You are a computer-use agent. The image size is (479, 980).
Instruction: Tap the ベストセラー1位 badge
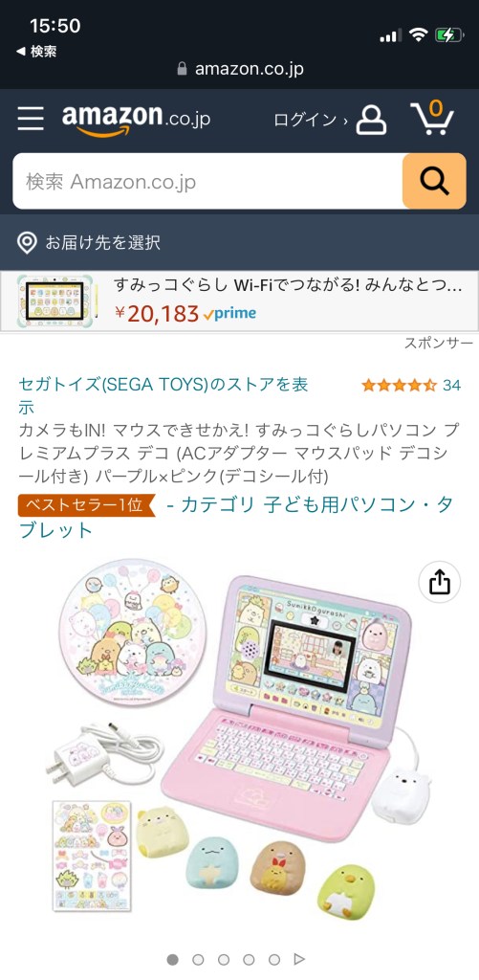pos(86,505)
